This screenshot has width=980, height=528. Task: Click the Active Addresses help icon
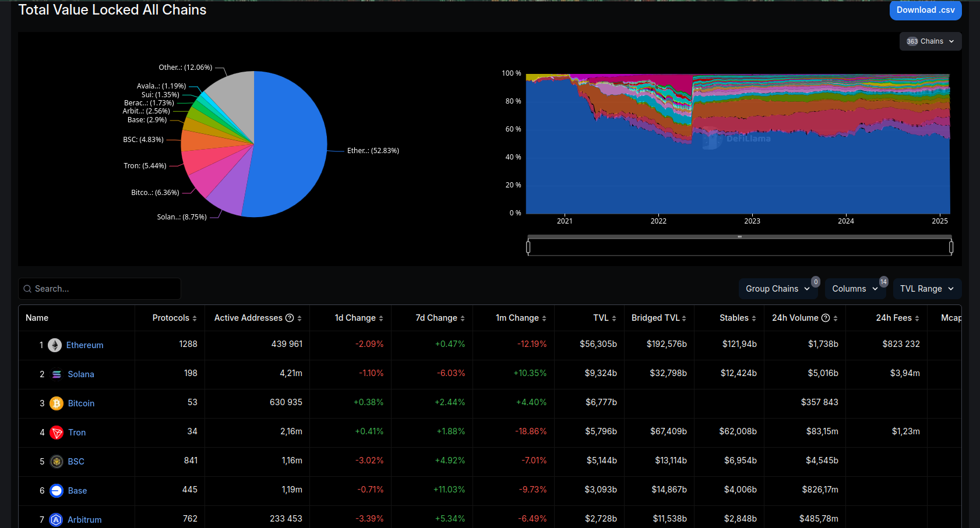290,318
